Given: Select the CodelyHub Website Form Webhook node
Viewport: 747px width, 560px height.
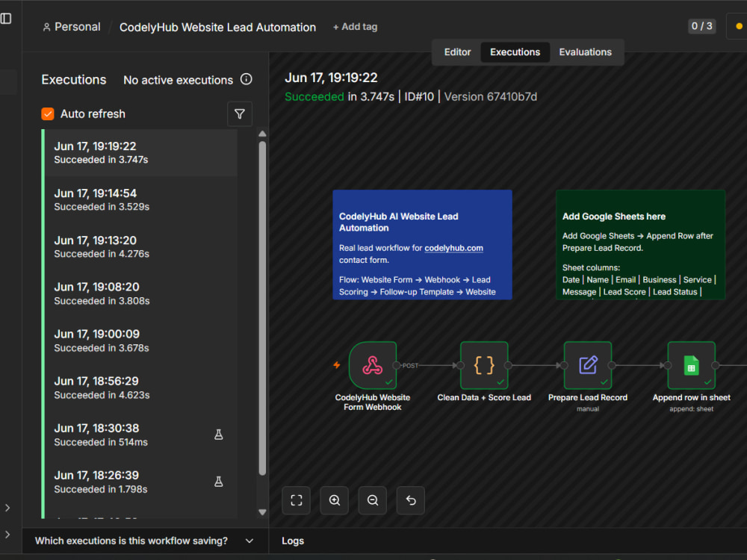Looking at the screenshot, I should tap(373, 365).
